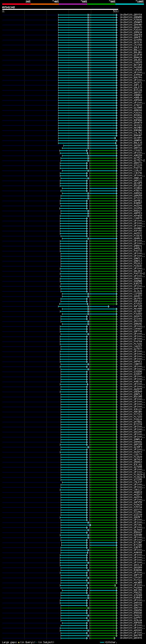The height and width of the screenshot is (644, 146).
Task: Click the cyan ~100% color scale segment
Action: [130, 4]
